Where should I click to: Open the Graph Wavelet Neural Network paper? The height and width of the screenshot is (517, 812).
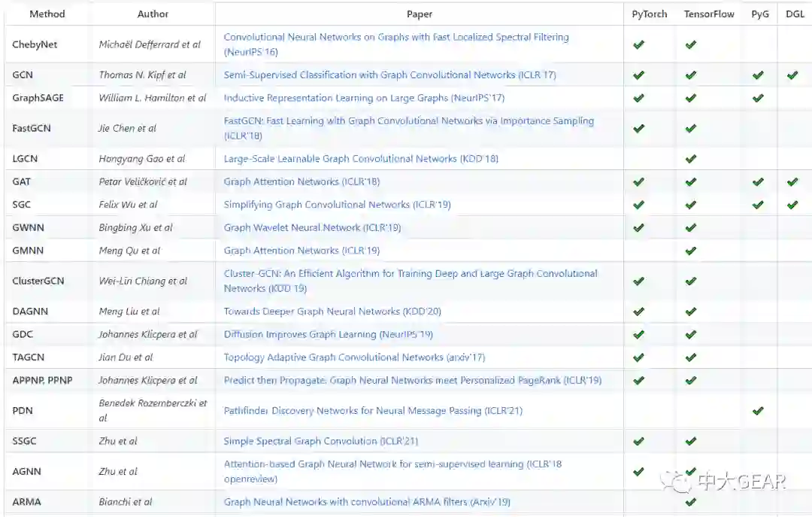[x=312, y=227]
